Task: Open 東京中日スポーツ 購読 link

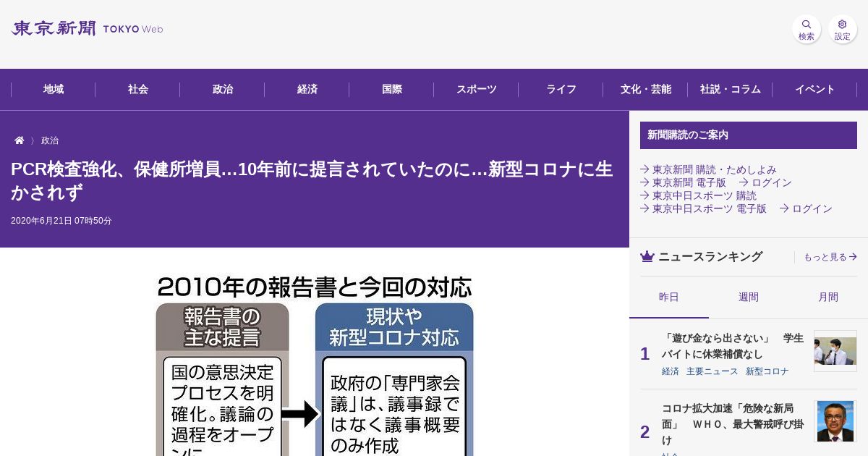Action: tap(699, 195)
